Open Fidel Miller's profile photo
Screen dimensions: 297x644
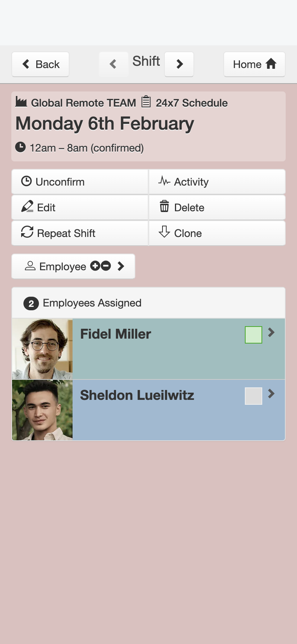pyautogui.click(x=42, y=349)
